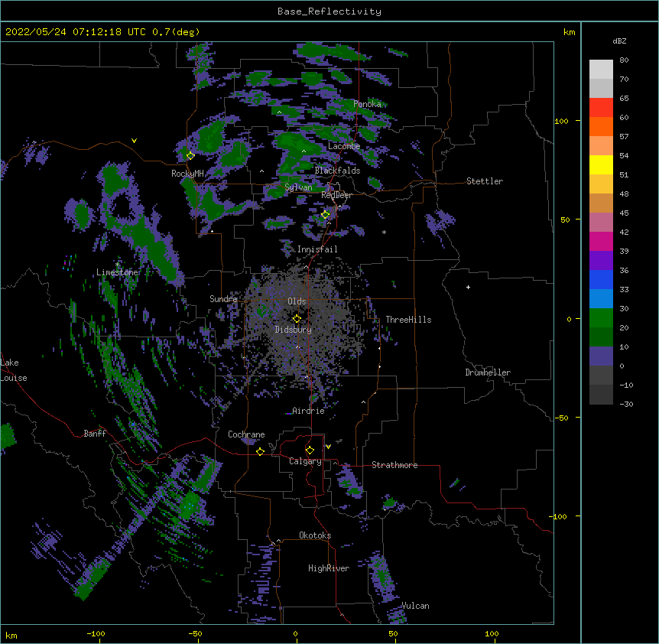The width and height of the screenshot is (659, 644).
Task: Click the dusty pink swatch above 42 dBZ
Action: tap(601, 222)
